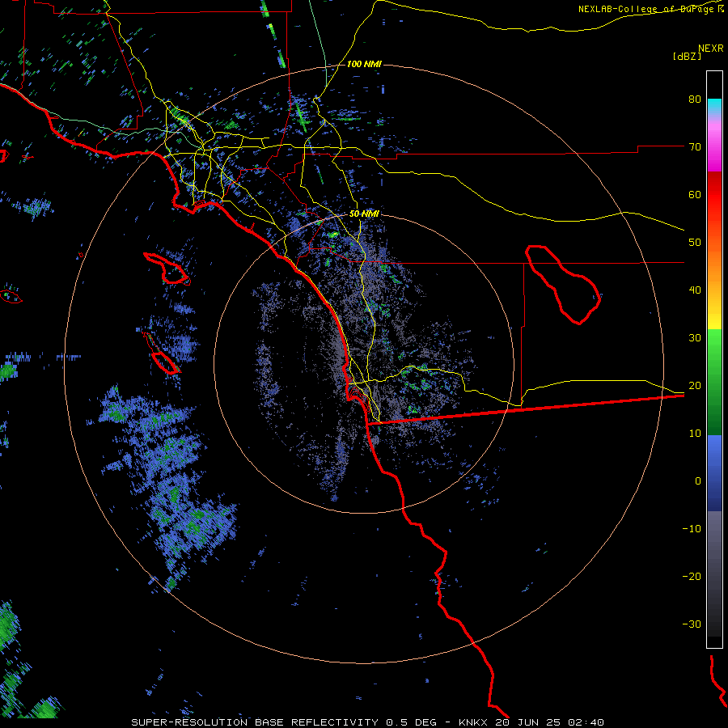Click the 30 value on the dBZ scale

tap(695, 338)
